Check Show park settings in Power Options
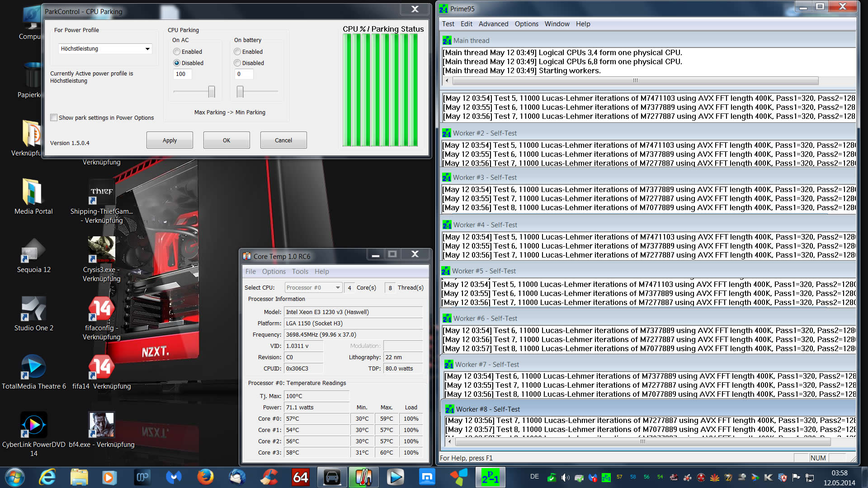The image size is (868, 488). click(54, 118)
